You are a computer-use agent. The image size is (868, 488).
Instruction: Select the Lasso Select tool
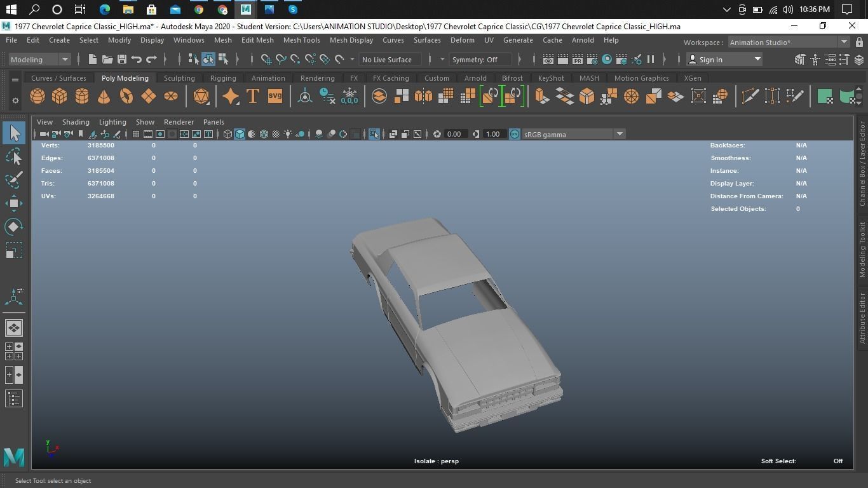point(13,156)
